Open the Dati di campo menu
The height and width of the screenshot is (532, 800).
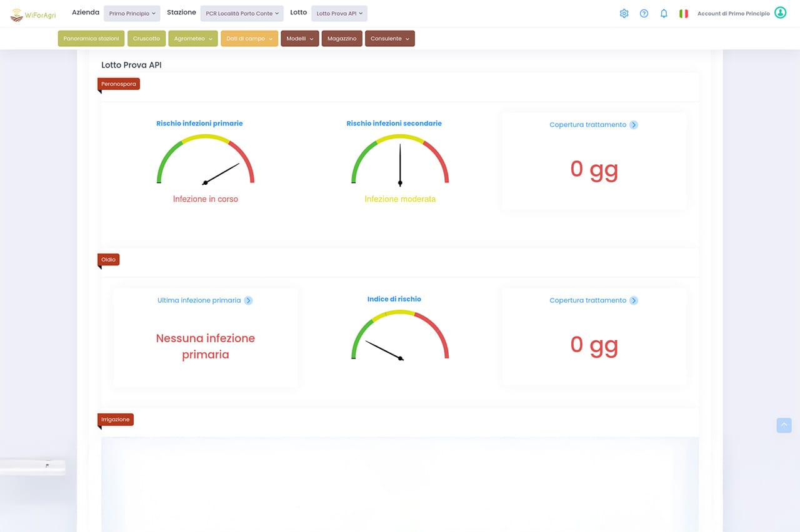(249, 39)
